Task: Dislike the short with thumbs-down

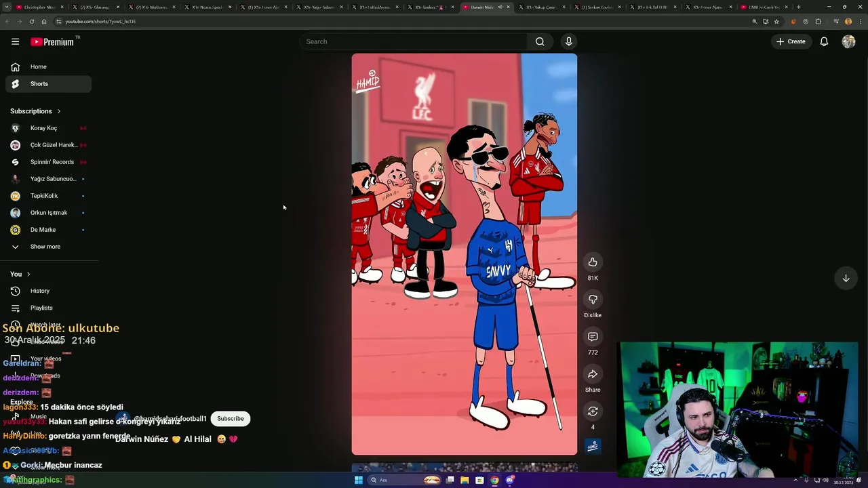Action: pyautogui.click(x=593, y=300)
